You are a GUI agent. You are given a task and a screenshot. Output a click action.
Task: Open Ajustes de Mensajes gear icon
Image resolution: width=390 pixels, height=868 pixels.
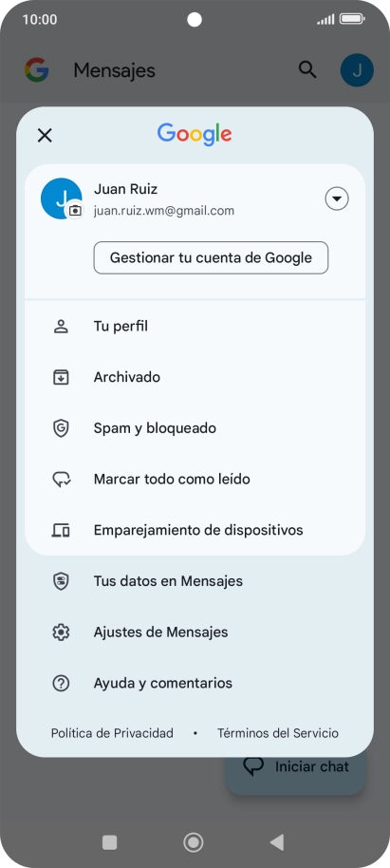click(x=61, y=632)
